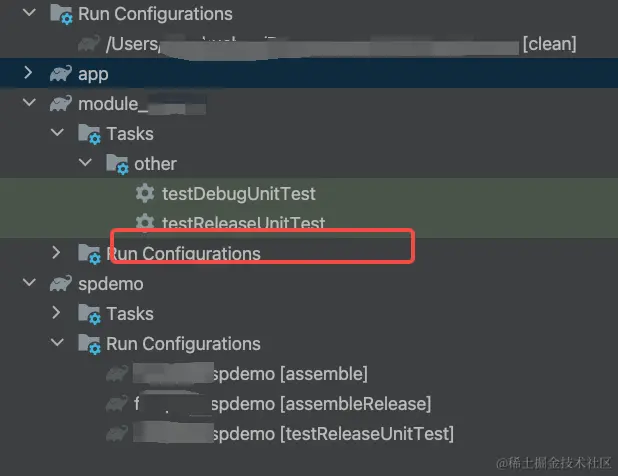Select the spdemo [testReleaseUnitTest] configuration

(x=332, y=434)
